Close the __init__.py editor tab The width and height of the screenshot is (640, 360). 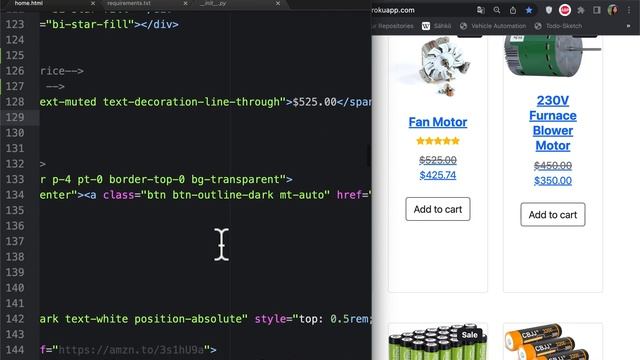278,3
